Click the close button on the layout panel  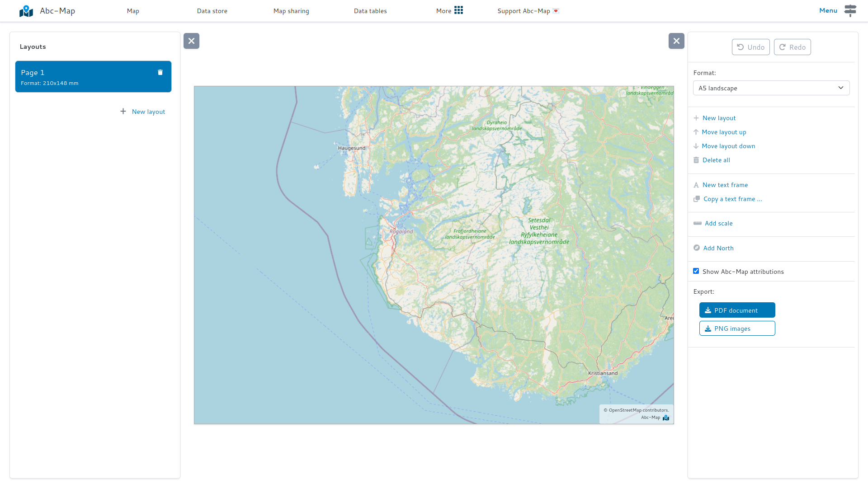[x=191, y=41]
